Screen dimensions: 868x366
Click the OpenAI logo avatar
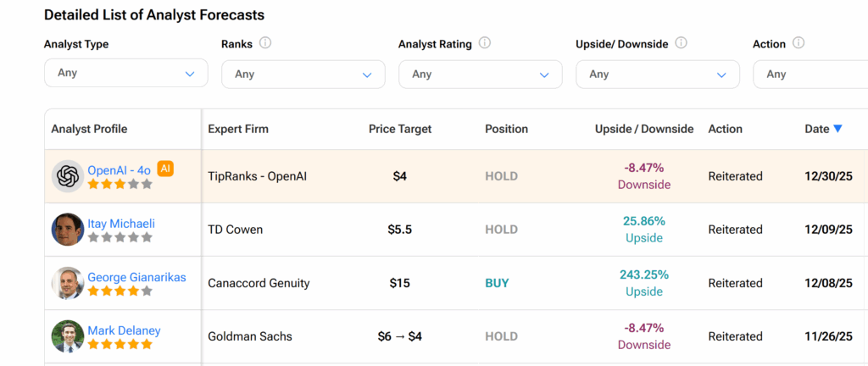click(67, 176)
